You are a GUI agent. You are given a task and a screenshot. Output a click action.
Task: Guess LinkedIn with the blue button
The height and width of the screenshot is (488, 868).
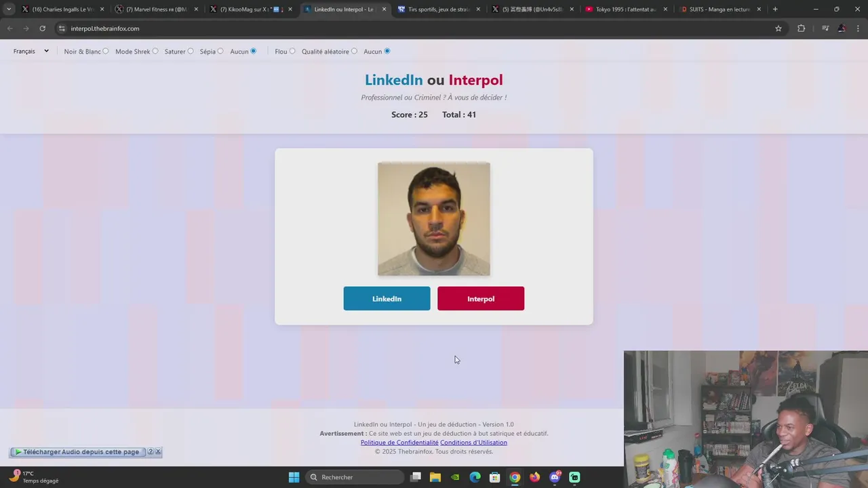click(x=387, y=299)
